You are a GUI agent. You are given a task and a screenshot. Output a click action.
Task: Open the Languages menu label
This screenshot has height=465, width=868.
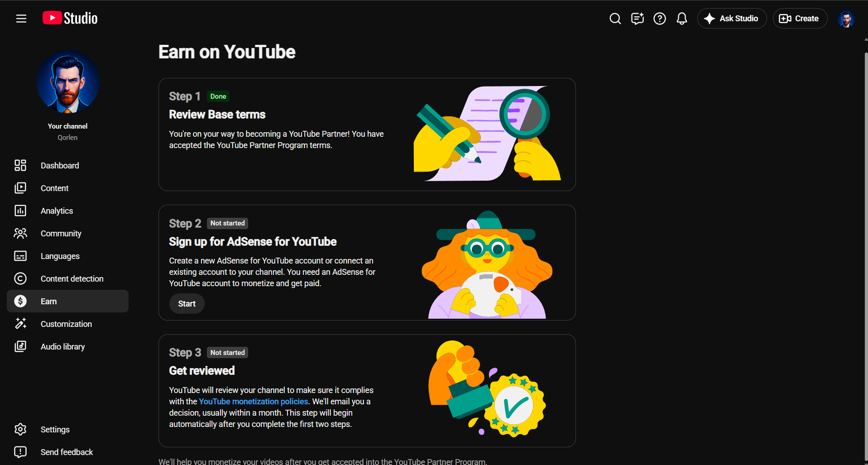point(60,256)
